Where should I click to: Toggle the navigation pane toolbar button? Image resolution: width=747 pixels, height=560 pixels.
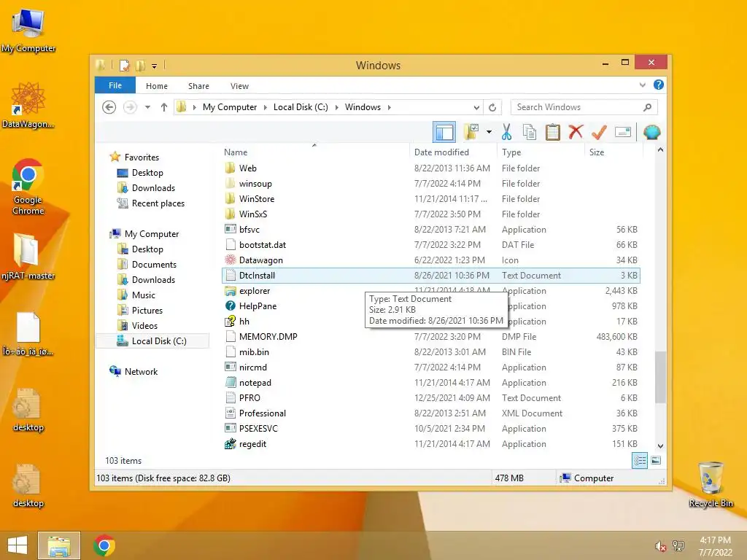point(444,133)
